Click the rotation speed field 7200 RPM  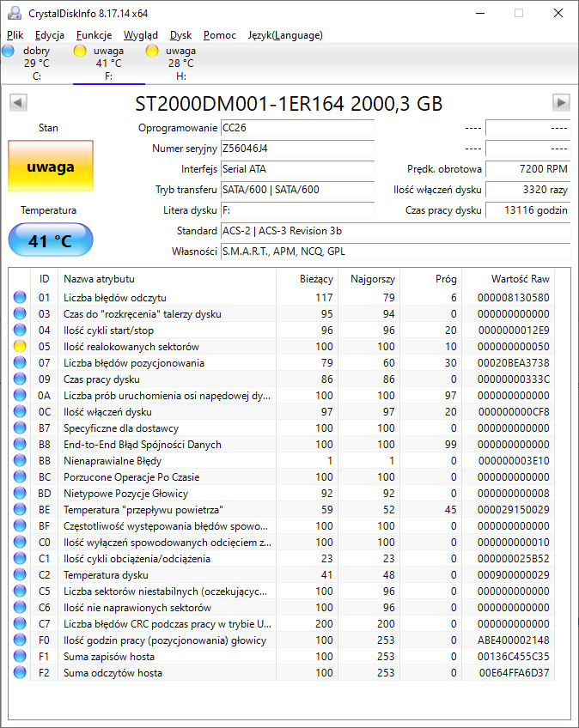[527, 169]
